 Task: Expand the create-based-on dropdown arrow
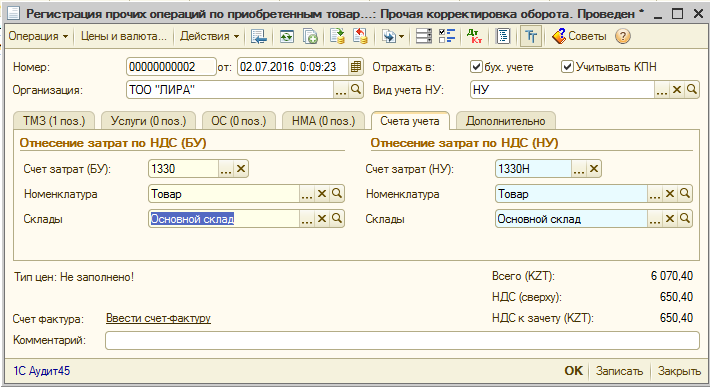pyautogui.click(x=401, y=36)
